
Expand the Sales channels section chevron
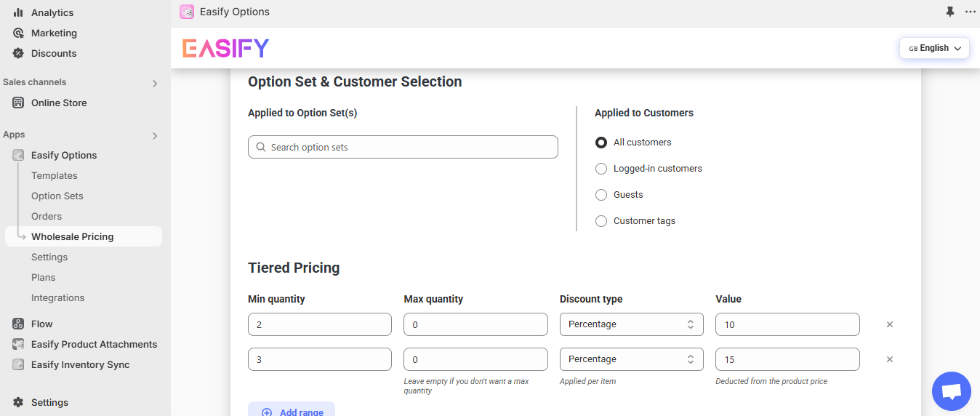(155, 83)
